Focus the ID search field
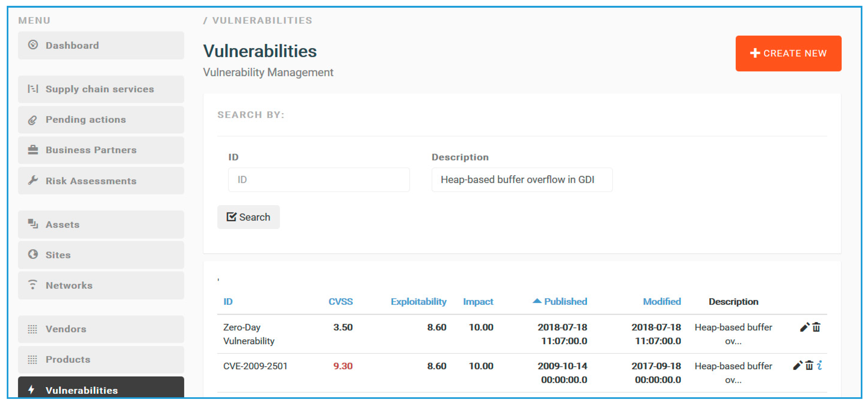Image resolution: width=868 pixels, height=404 pixels. [319, 180]
